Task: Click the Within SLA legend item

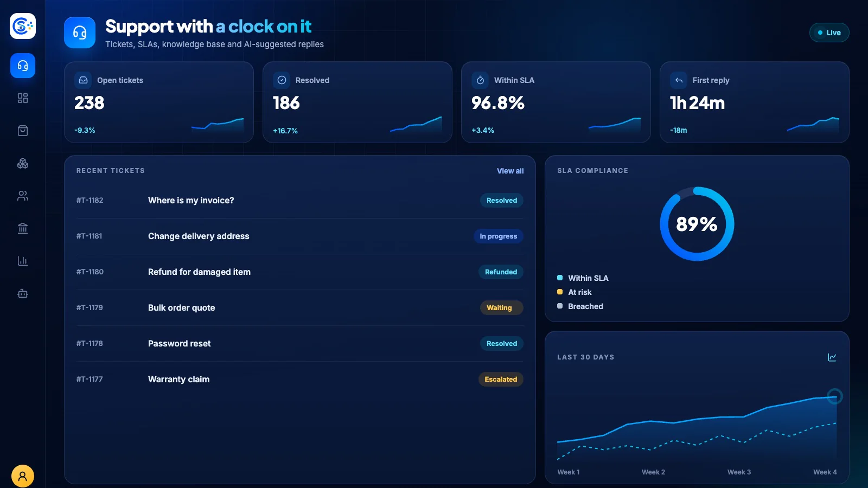Action: (x=583, y=278)
